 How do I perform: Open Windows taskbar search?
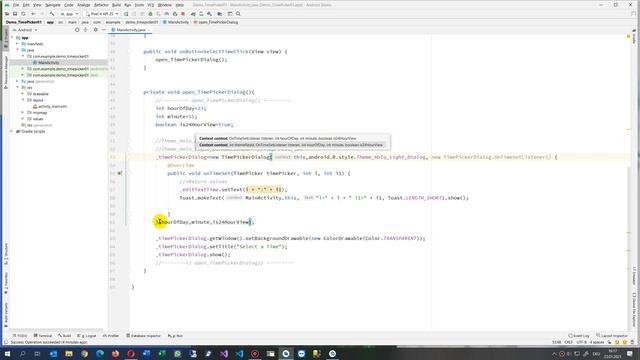(22, 353)
